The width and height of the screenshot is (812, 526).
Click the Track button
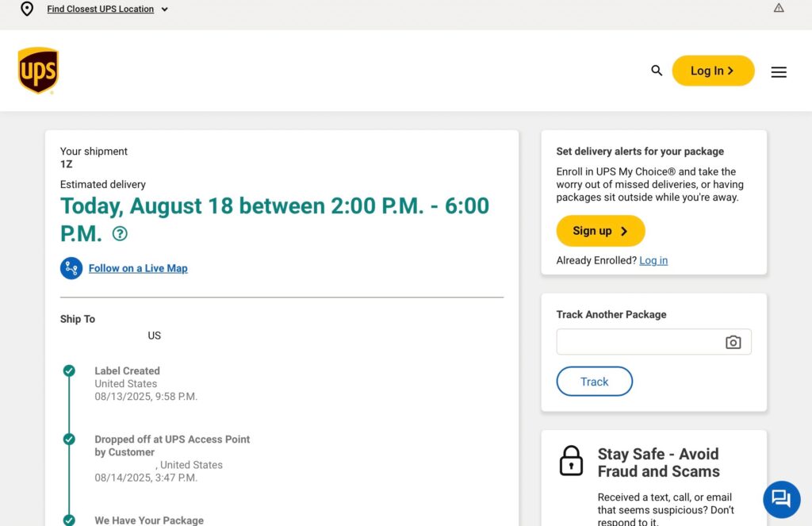tap(595, 382)
